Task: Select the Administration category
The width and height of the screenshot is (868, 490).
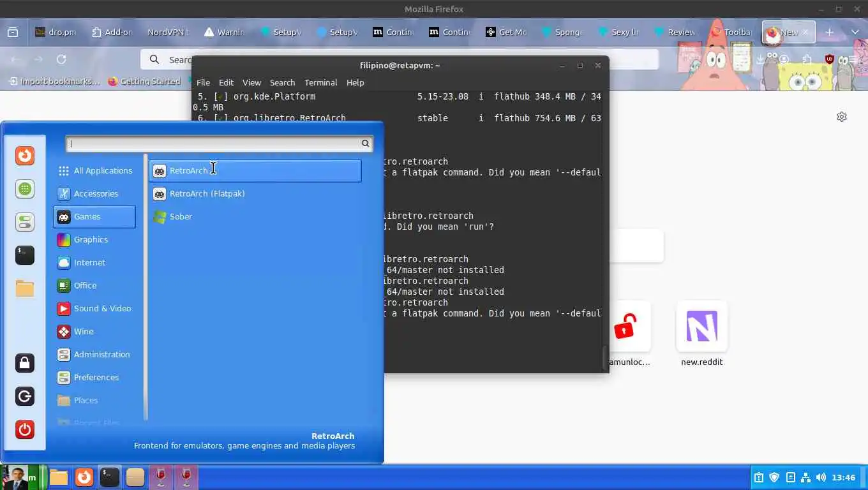Action: [94, 354]
